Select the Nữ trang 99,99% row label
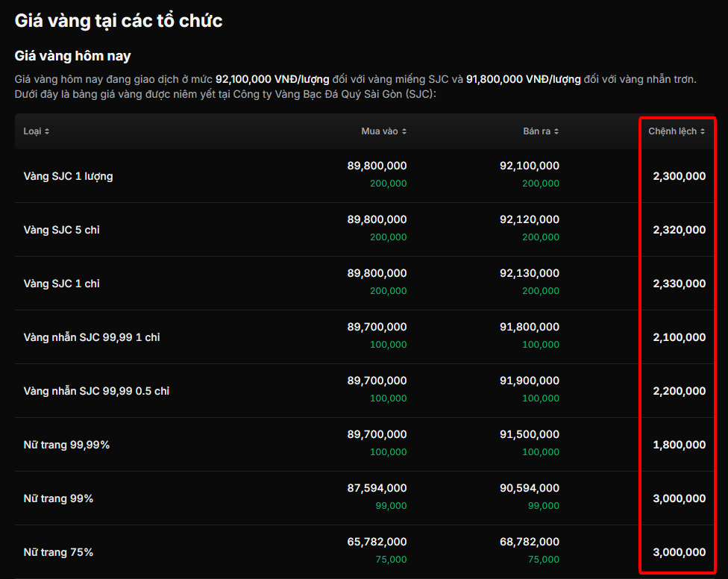The height and width of the screenshot is (579, 728). (x=67, y=445)
